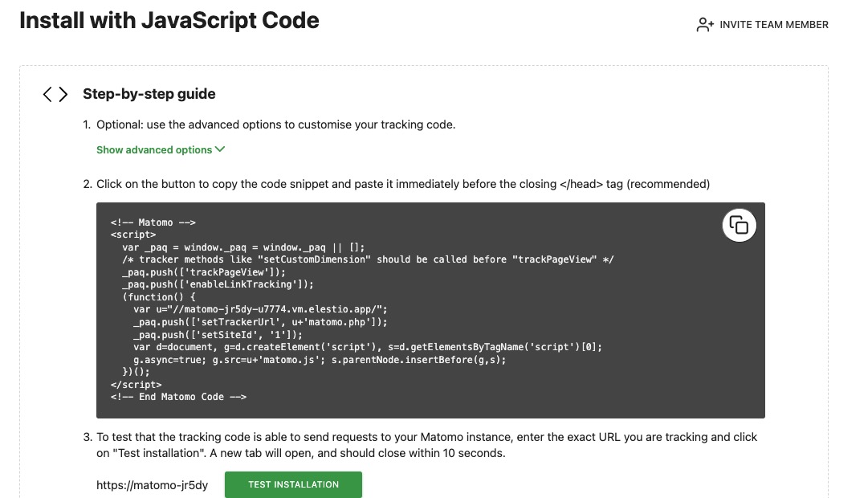Click the chevron next to Show advanced options
The width and height of the screenshot is (868, 498).
coord(219,149)
